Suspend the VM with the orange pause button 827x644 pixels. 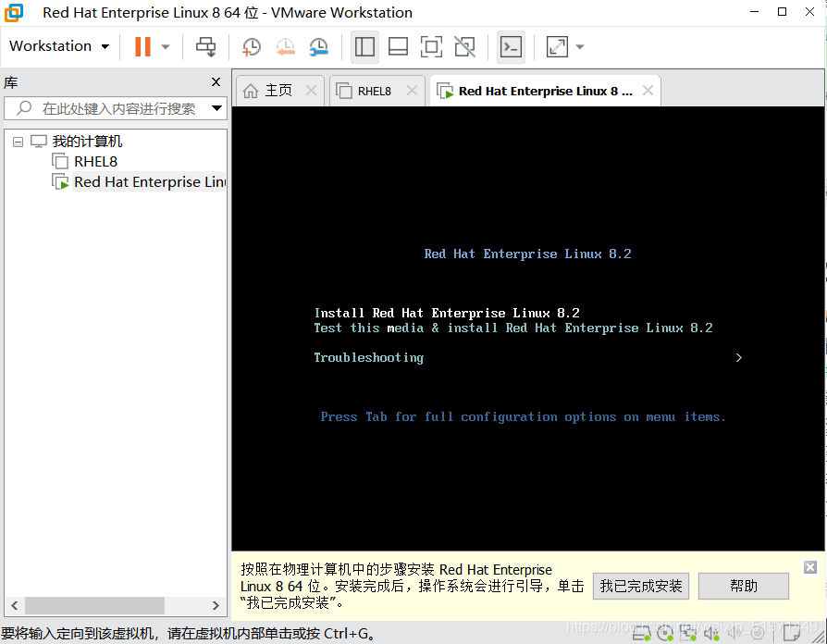click(142, 46)
